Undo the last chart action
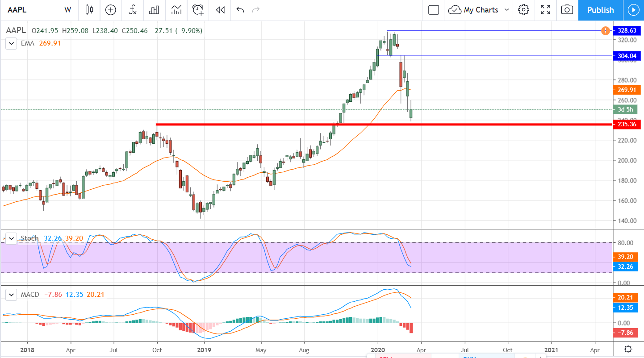The width and height of the screenshot is (644, 358). [x=240, y=10]
